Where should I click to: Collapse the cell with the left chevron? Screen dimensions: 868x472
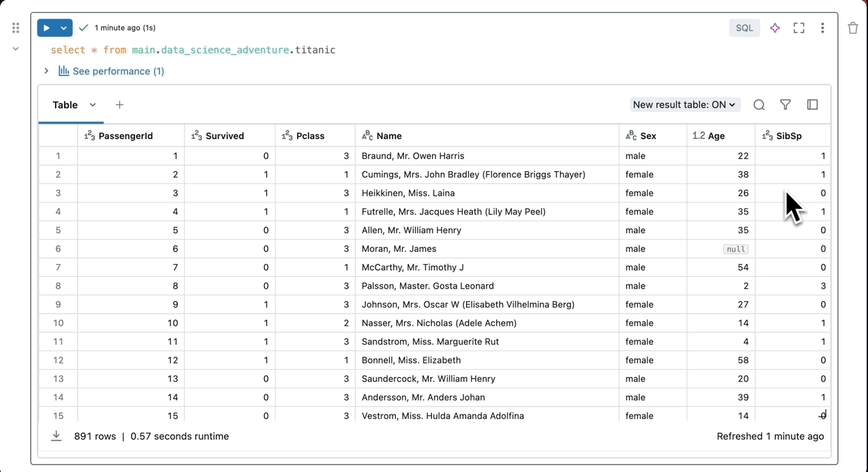pos(15,49)
